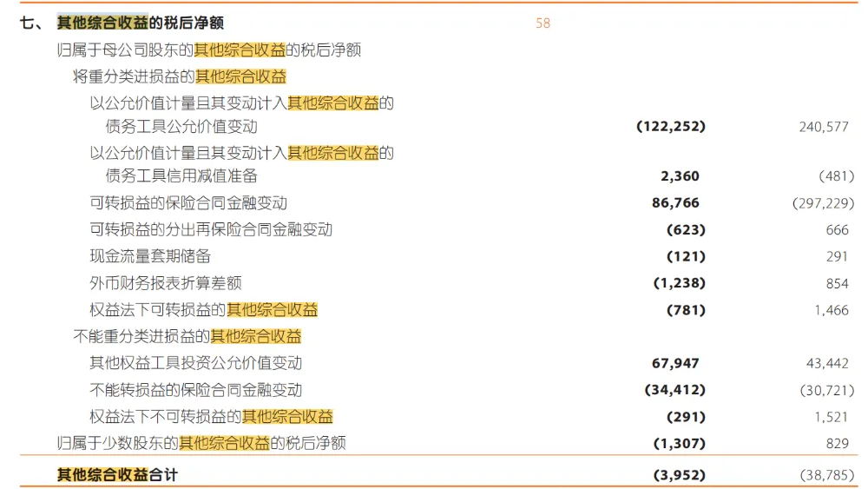Click row 将重分类进损益的其他综合收益
Screen dimensions: 868x489
pos(180,76)
